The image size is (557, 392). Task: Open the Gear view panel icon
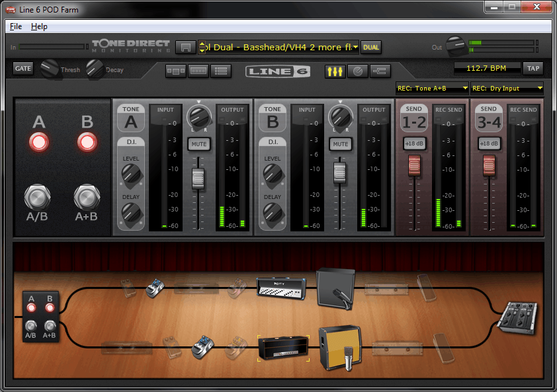(176, 71)
